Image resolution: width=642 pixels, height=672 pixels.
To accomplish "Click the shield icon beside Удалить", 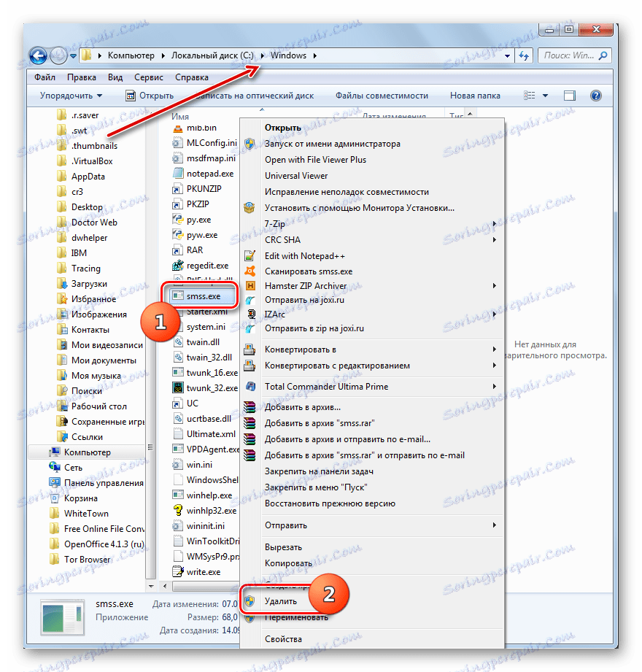I will click(x=250, y=600).
